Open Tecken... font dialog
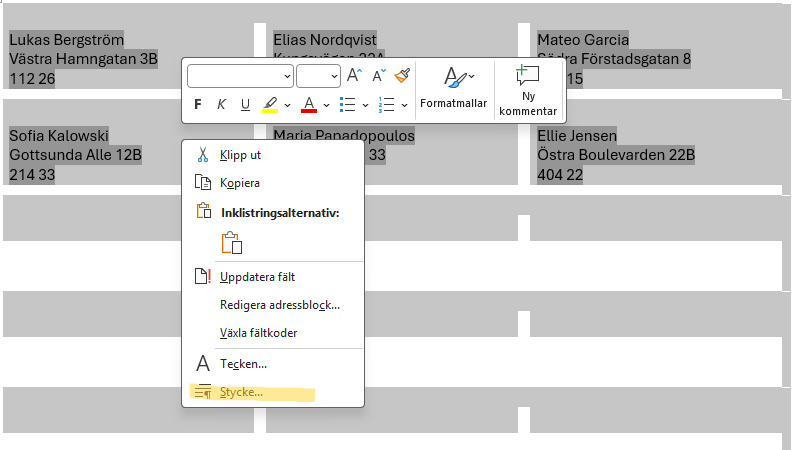 tap(273, 364)
